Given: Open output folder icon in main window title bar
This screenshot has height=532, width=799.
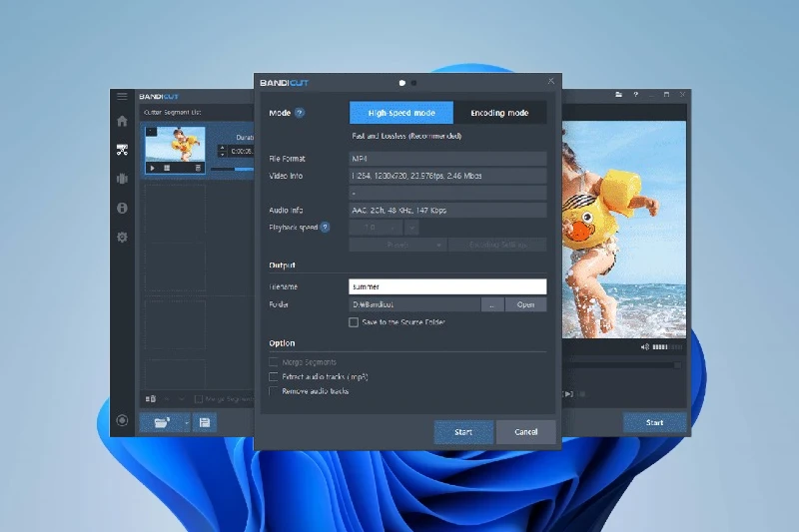Looking at the screenshot, I should (618, 95).
